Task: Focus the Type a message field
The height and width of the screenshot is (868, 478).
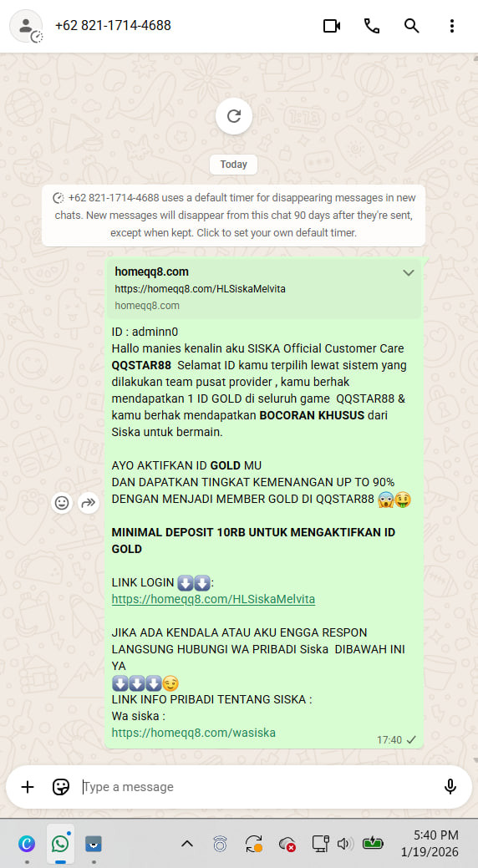Action: pyautogui.click(x=257, y=787)
